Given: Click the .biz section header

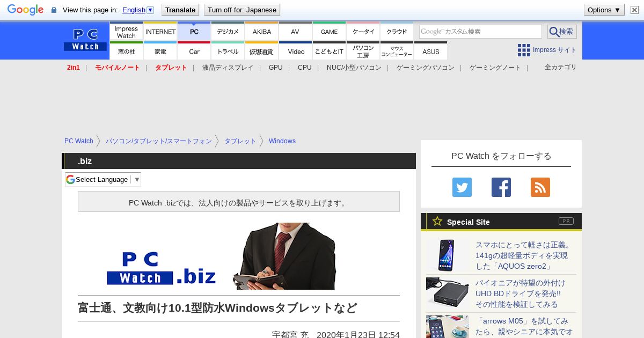Looking at the screenshot, I should tap(239, 161).
